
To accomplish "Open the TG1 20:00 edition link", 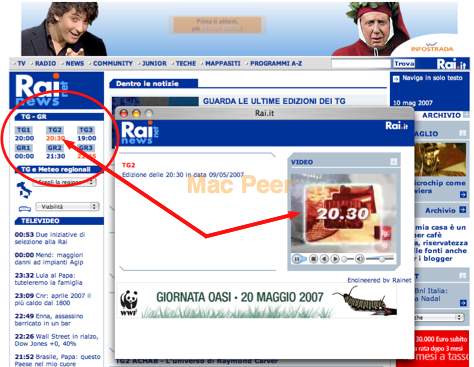I will (x=24, y=134).
